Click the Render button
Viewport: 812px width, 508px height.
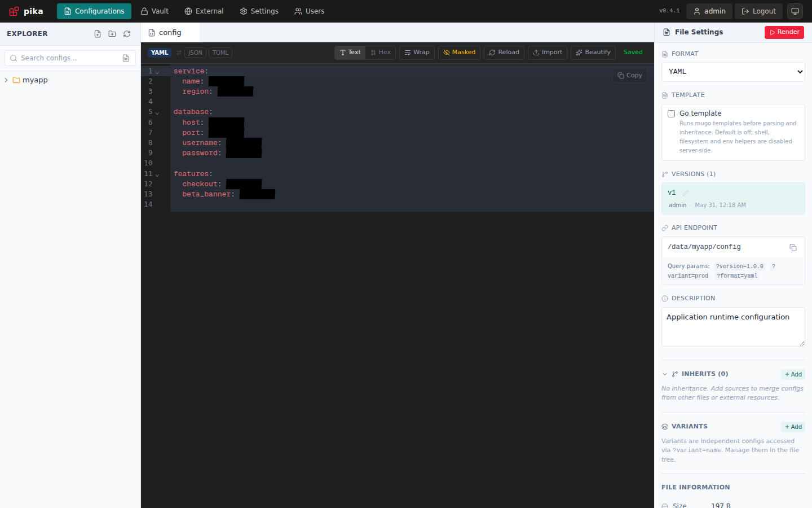click(x=784, y=32)
